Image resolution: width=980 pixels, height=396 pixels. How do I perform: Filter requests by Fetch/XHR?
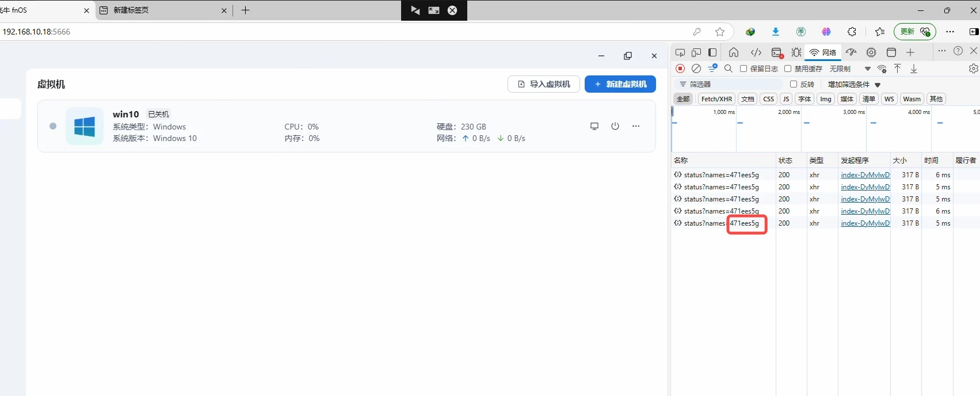click(716, 99)
